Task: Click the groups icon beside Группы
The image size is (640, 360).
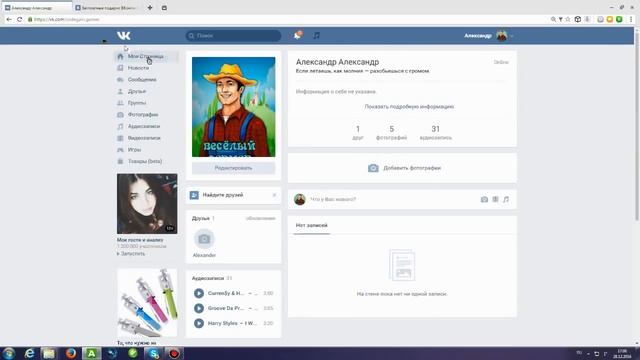Action: click(120, 103)
